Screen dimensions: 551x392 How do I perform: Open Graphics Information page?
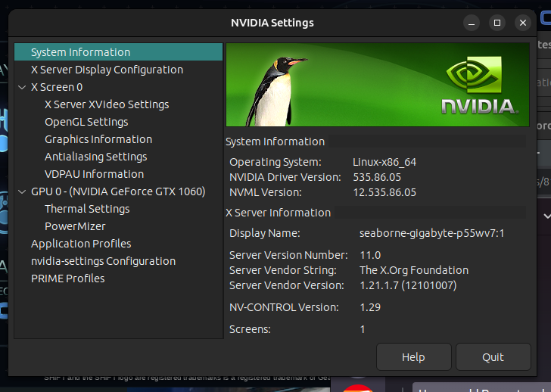98,139
